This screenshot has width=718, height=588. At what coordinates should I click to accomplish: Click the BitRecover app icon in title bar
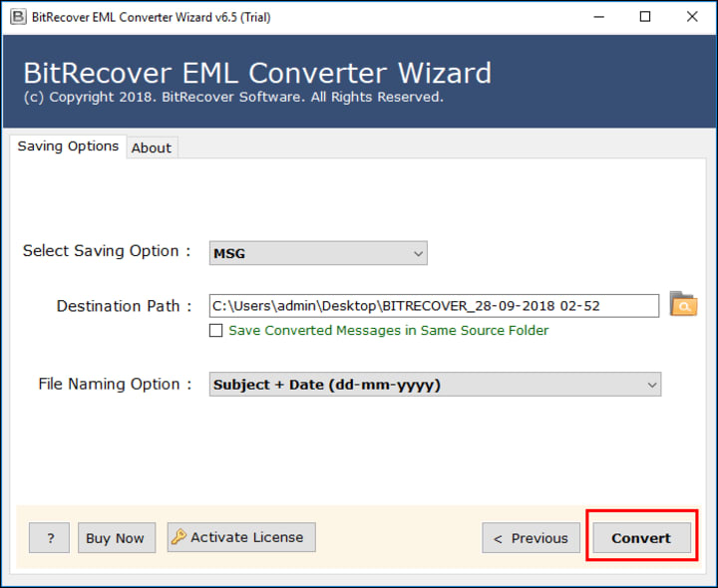tap(18, 17)
